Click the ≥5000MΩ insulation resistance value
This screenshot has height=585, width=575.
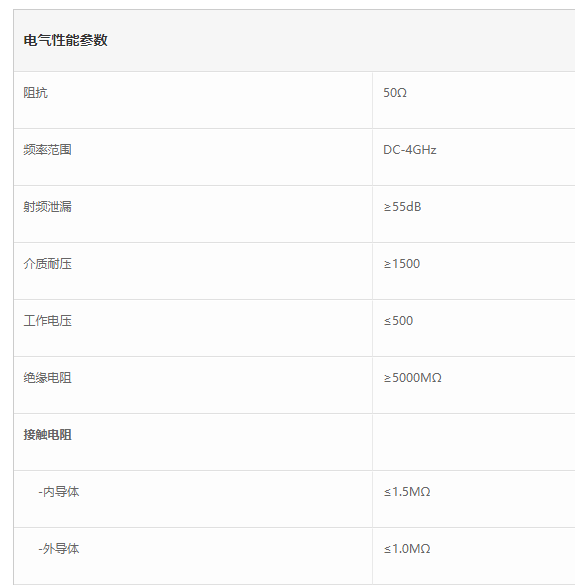point(412,378)
